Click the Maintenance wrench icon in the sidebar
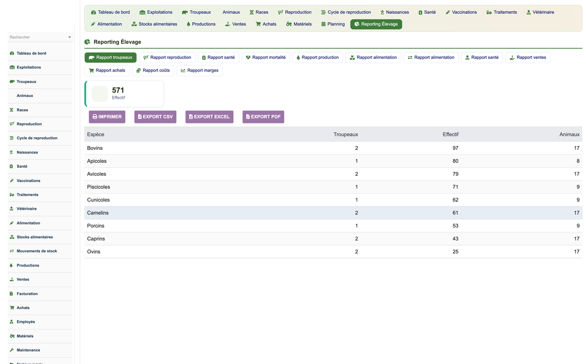The height and width of the screenshot is (364, 588). [12, 350]
